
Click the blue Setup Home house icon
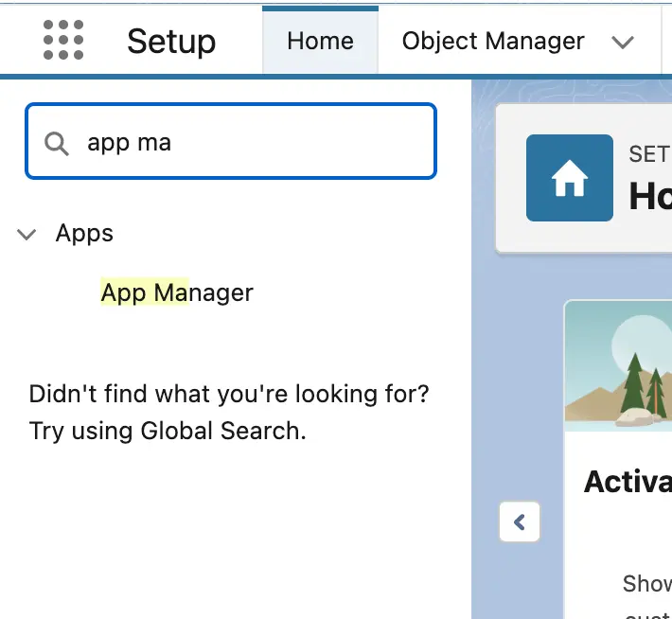click(569, 178)
